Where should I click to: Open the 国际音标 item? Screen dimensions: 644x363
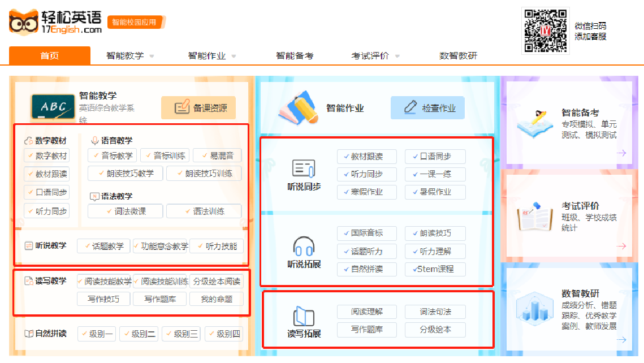[367, 234]
